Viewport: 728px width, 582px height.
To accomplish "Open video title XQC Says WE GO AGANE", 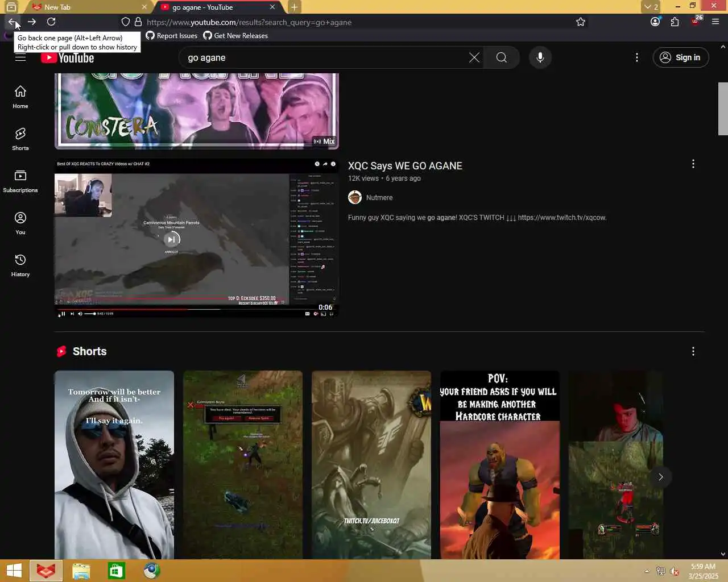I will [x=405, y=166].
